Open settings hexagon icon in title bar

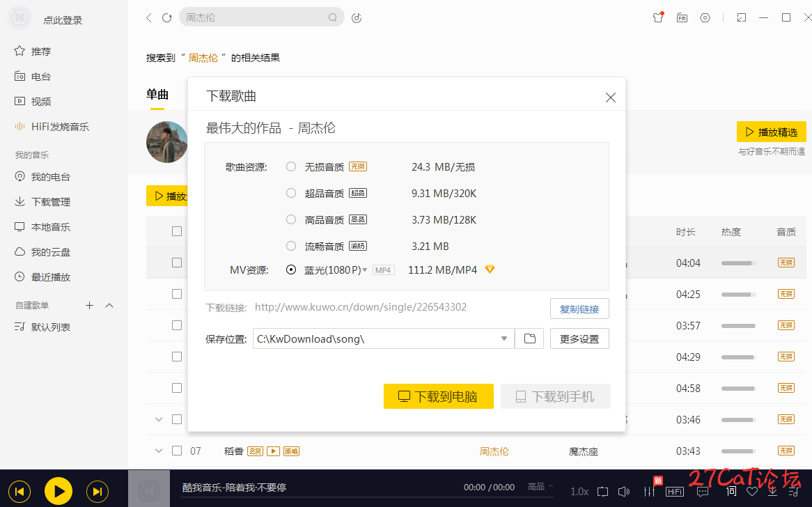pyautogui.click(x=705, y=17)
